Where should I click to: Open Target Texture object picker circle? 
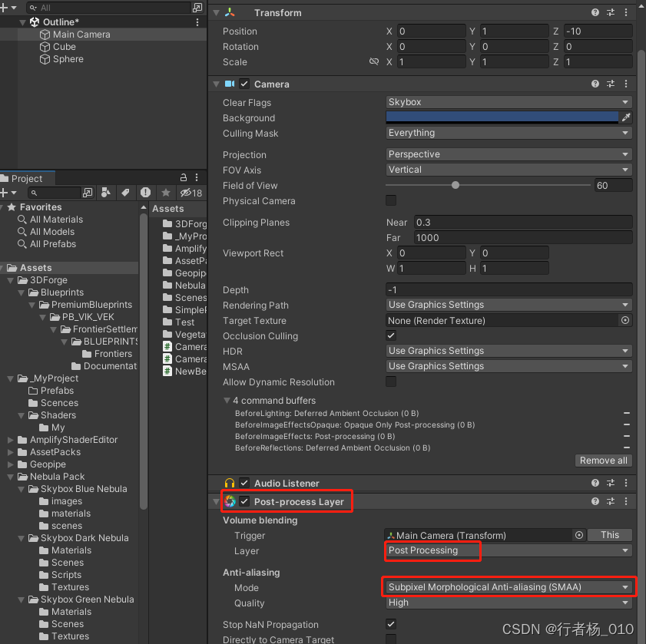point(625,320)
